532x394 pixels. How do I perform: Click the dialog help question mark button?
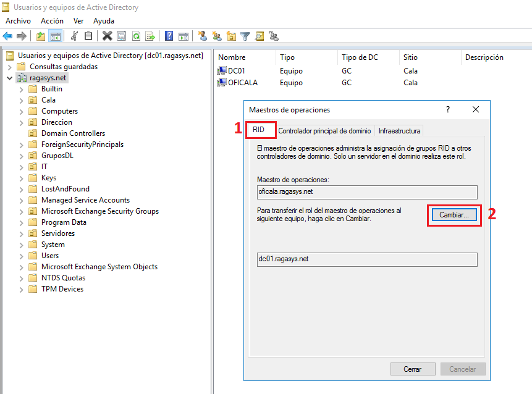coord(448,109)
